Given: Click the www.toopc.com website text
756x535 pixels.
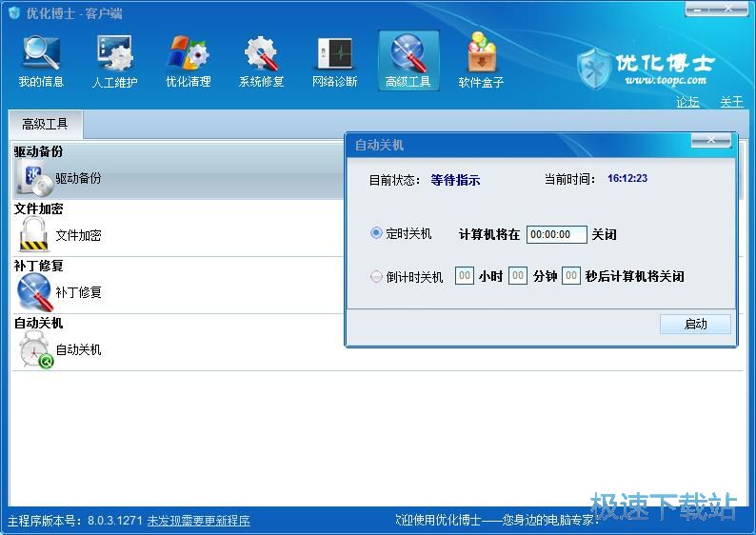Looking at the screenshot, I should pos(666,81).
